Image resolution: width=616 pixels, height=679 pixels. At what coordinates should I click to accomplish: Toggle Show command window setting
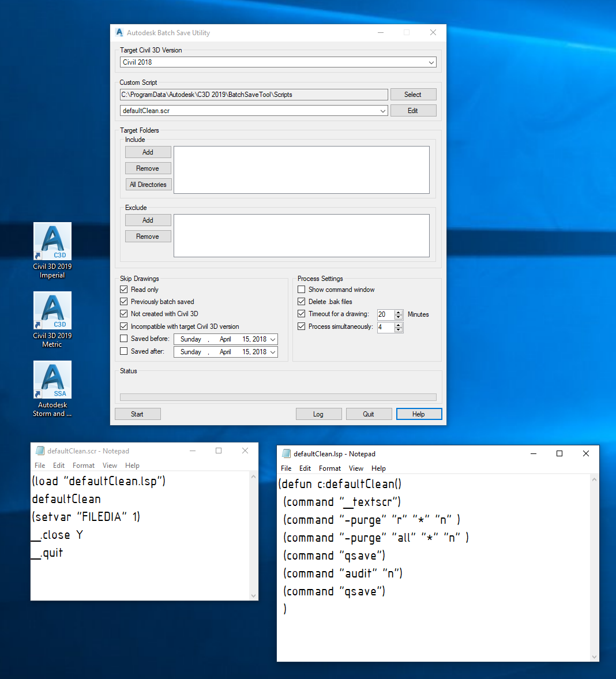(301, 289)
